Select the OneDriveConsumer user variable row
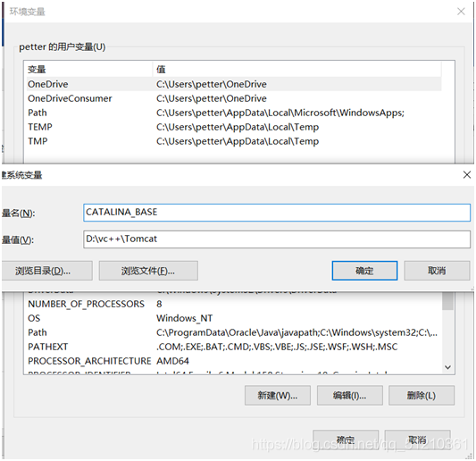The height and width of the screenshot is (461, 476). [234, 98]
